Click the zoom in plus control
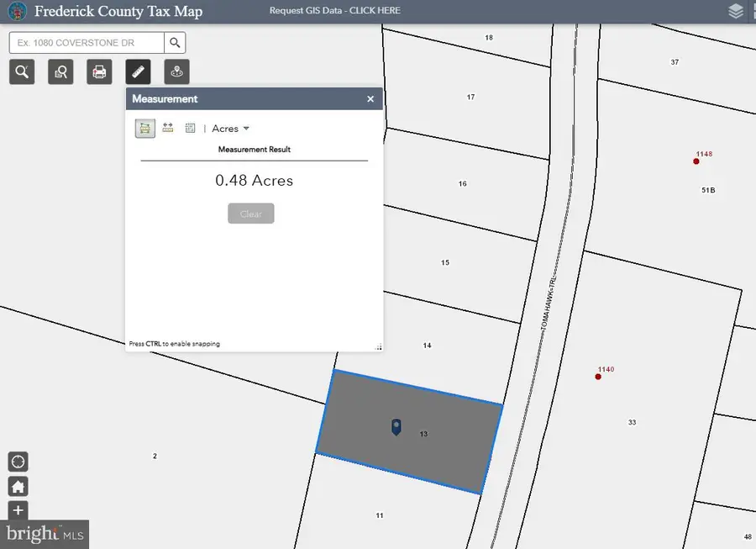This screenshot has width=756, height=549. (18, 510)
